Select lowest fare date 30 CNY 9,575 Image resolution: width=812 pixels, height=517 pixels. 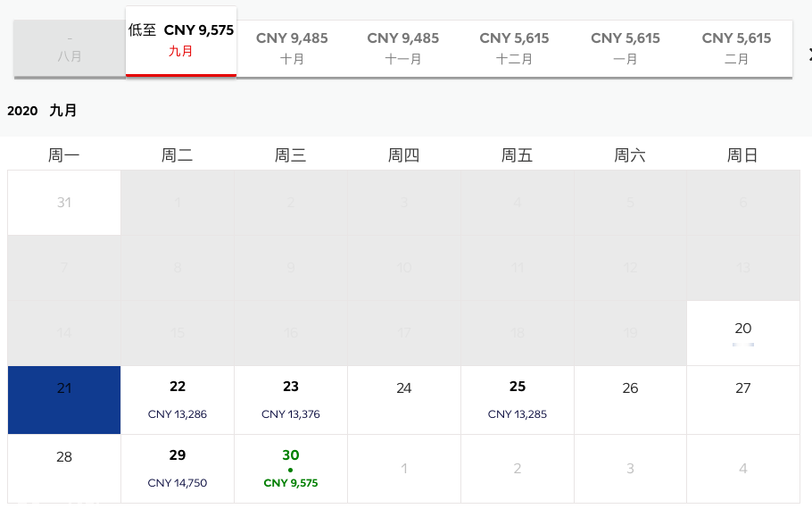[x=291, y=469]
